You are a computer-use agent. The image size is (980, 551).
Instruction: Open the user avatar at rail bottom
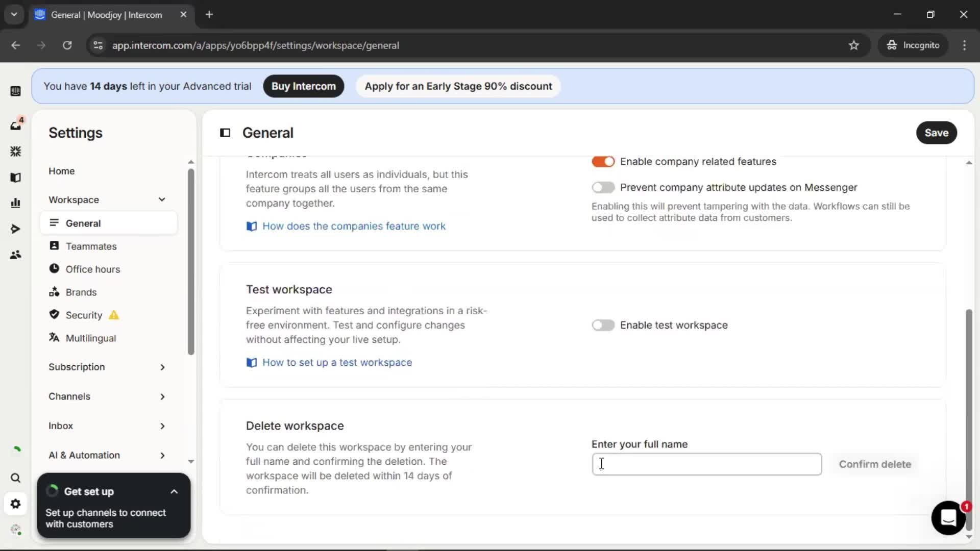(x=16, y=530)
